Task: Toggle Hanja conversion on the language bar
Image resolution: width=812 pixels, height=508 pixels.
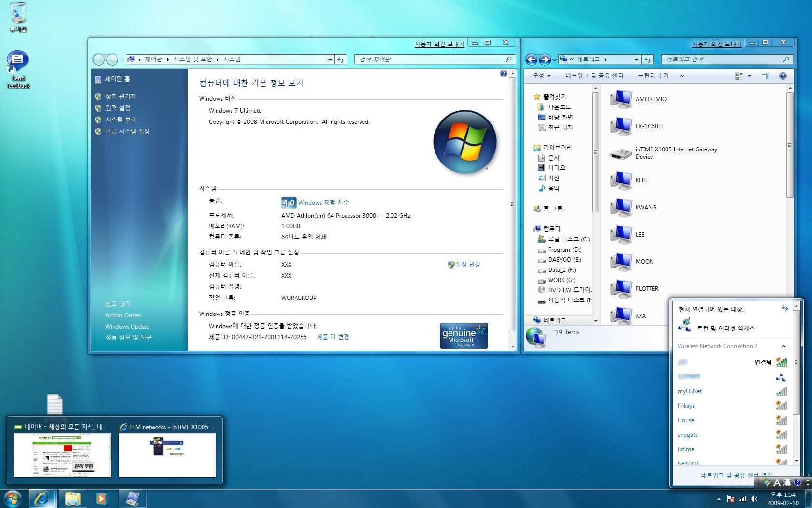Action: pyautogui.click(x=787, y=482)
